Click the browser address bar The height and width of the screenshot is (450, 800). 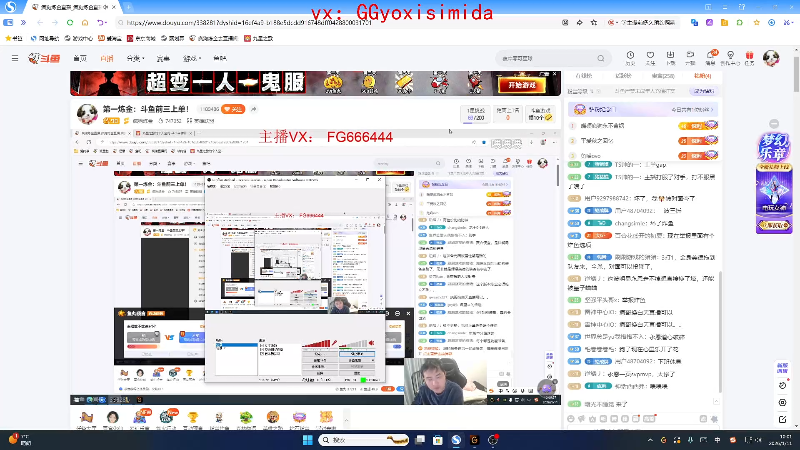pos(337,22)
